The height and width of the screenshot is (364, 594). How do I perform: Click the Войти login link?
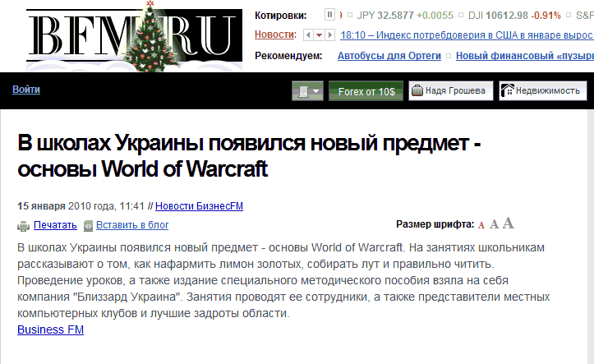(x=26, y=90)
